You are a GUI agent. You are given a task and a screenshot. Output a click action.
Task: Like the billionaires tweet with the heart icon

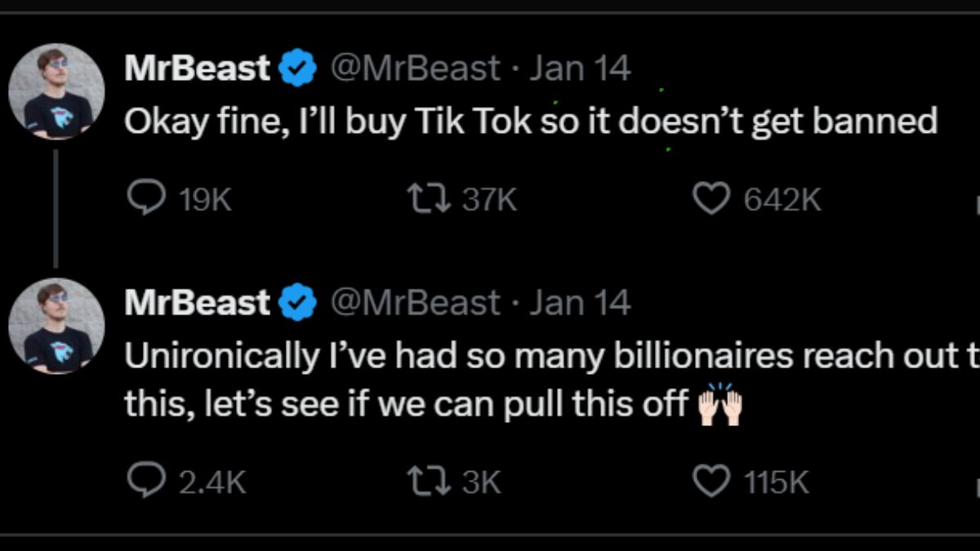712,482
